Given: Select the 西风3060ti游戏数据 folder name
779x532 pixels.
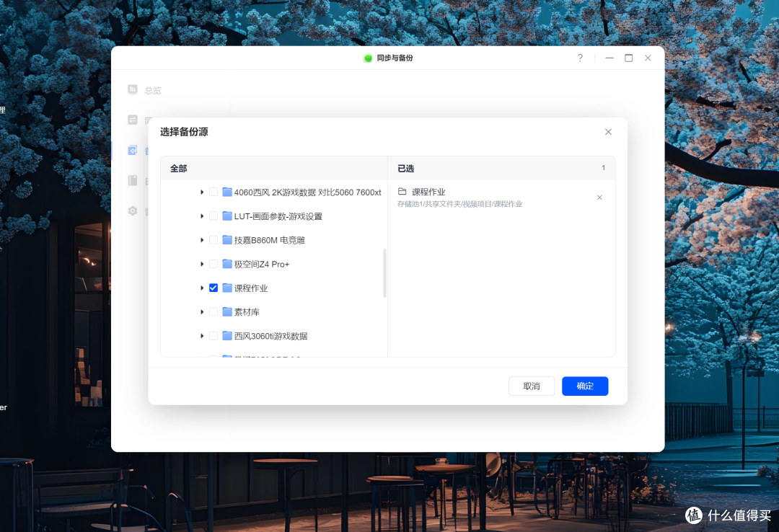Looking at the screenshot, I should click(270, 337).
